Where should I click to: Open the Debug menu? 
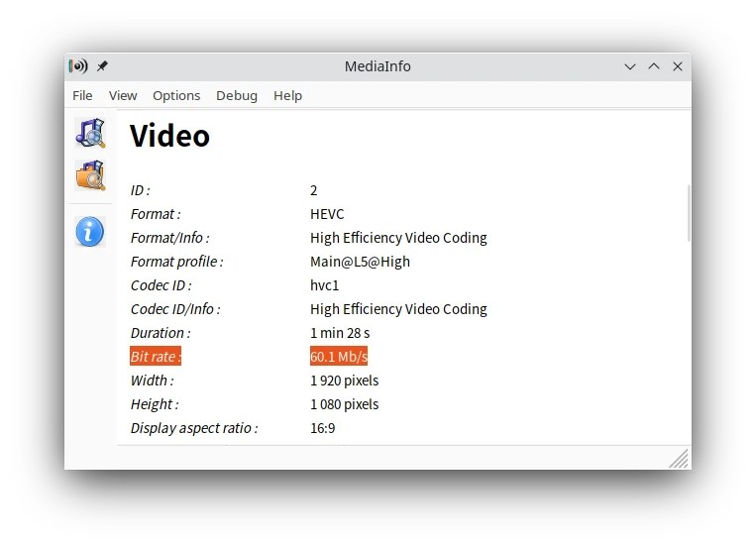tap(237, 95)
